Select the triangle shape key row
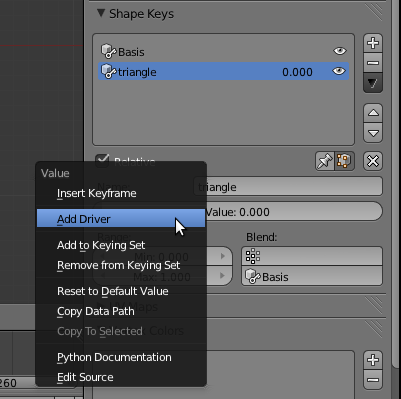The image size is (401, 399). point(223,71)
